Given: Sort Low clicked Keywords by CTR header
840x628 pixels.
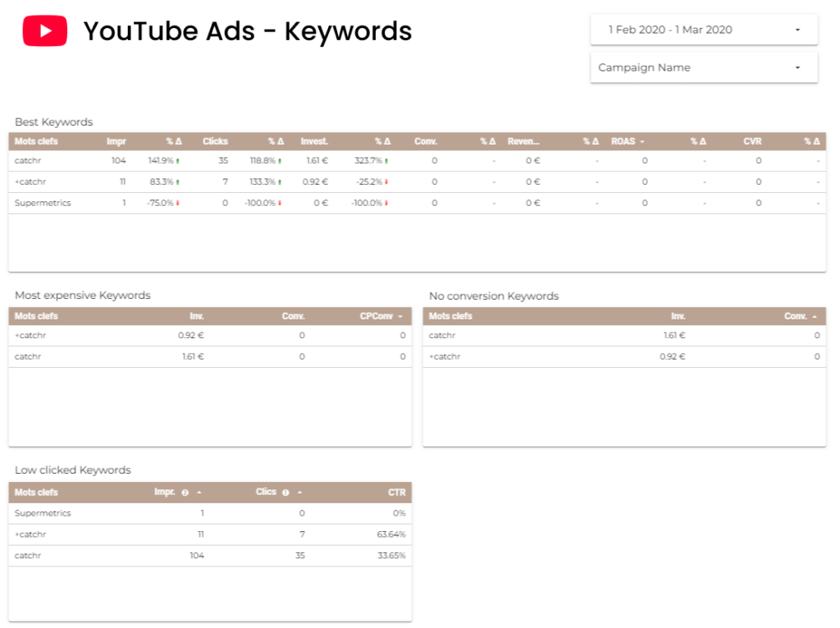Looking at the screenshot, I should coord(396,493).
